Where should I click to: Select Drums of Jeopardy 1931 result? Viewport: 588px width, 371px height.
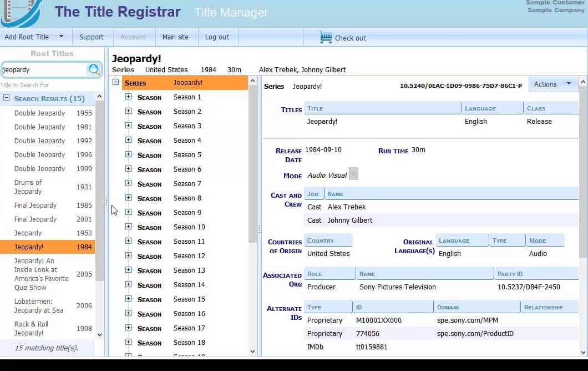pyautogui.click(x=47, y=187)
